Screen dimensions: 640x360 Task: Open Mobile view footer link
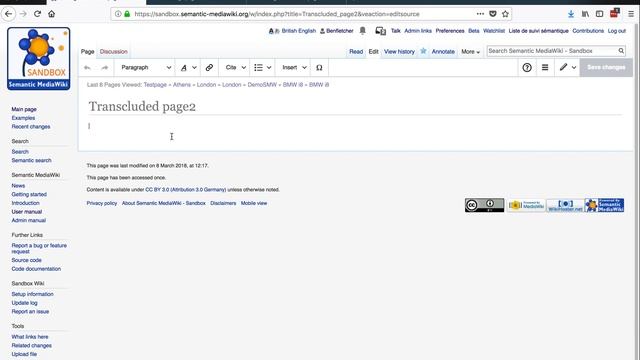point(254,203)
